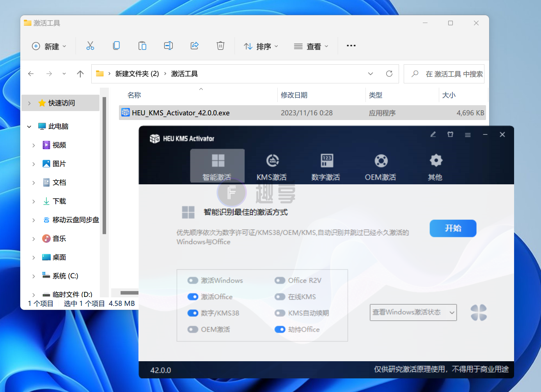Open the Activator hamburger menu
This screenshot has width=541, height=392.
(468, 135)
